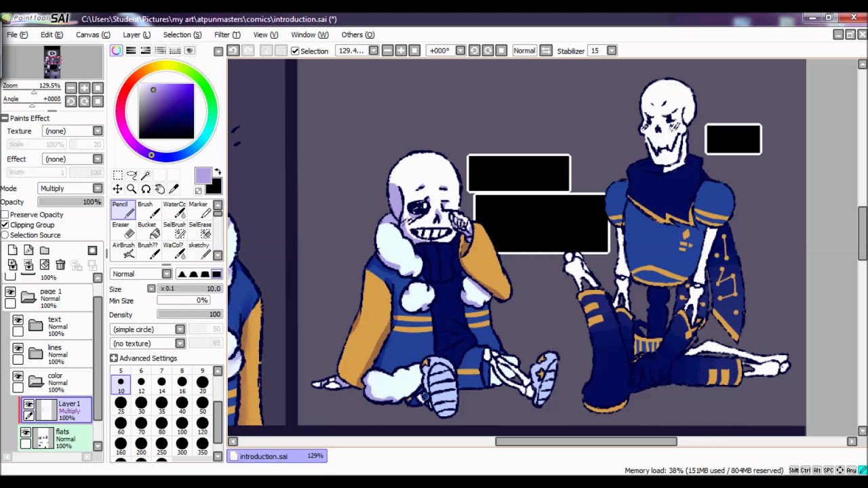Open the Layer menu

[x=136, y=35]
